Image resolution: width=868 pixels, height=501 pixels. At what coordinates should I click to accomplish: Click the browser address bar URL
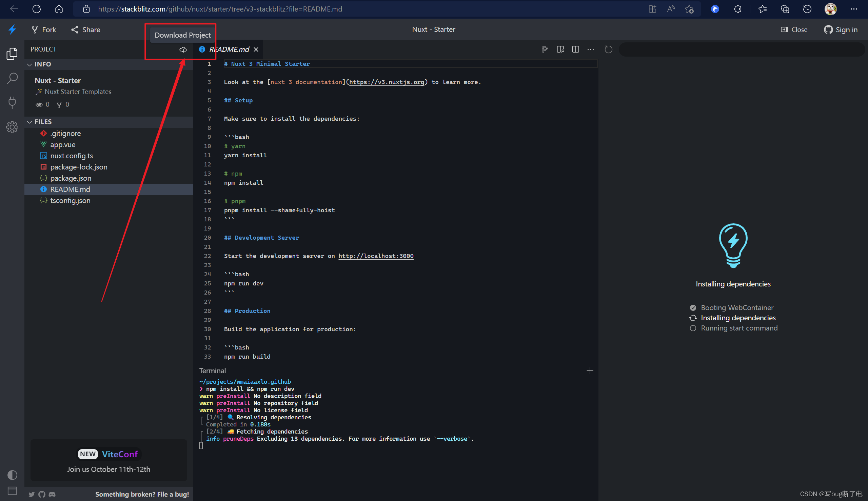coord(220,9)
